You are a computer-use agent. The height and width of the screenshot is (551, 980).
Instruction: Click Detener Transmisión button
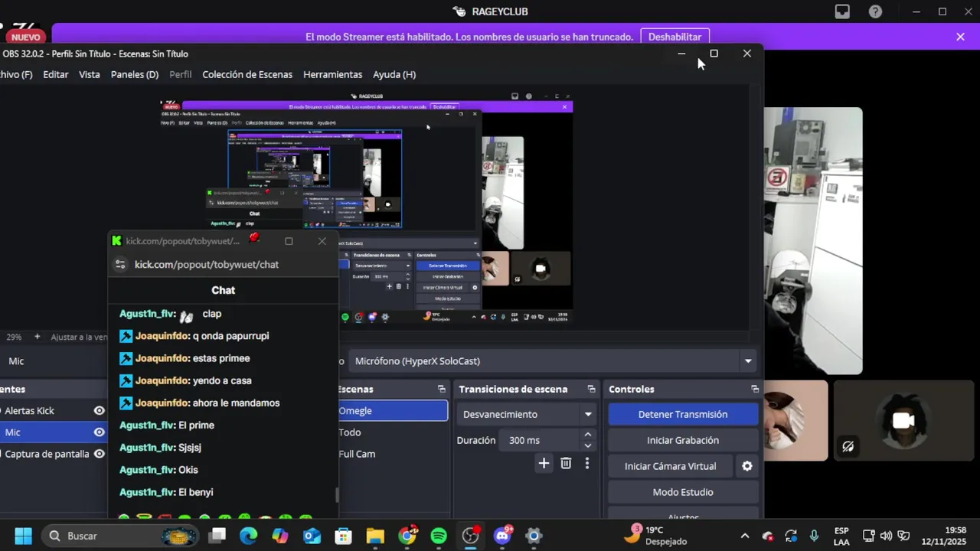coord(683,414)
